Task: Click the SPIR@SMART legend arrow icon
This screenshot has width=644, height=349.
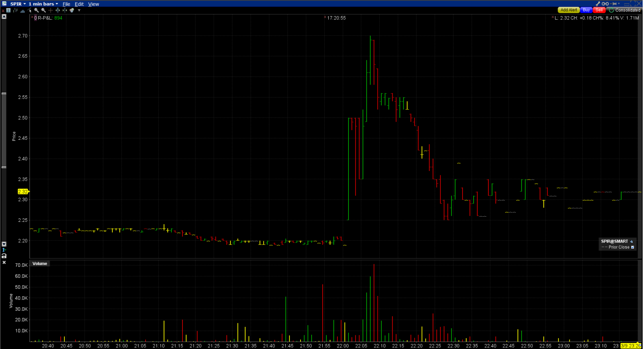Action: click(631, 241)
